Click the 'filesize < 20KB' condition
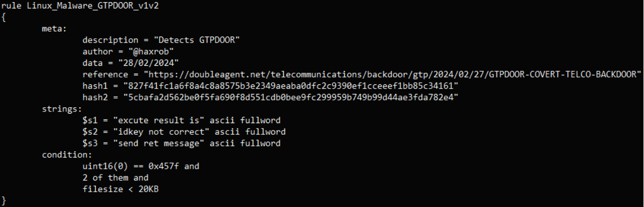 click(117, 189)
